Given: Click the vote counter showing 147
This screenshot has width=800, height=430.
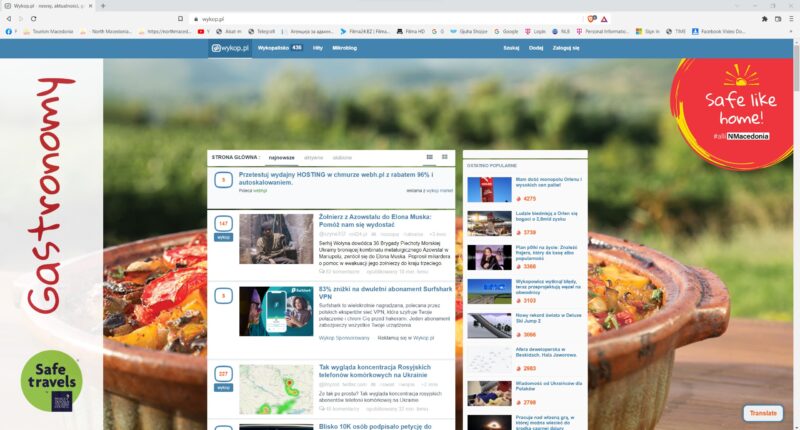Looking at the screenshot, I should [x=223, y=223].
